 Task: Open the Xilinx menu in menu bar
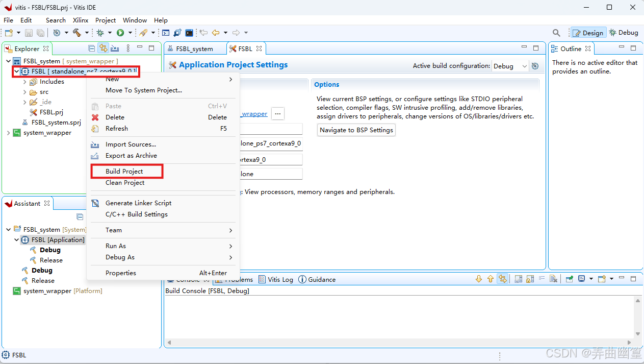click(x=81, y=20)
